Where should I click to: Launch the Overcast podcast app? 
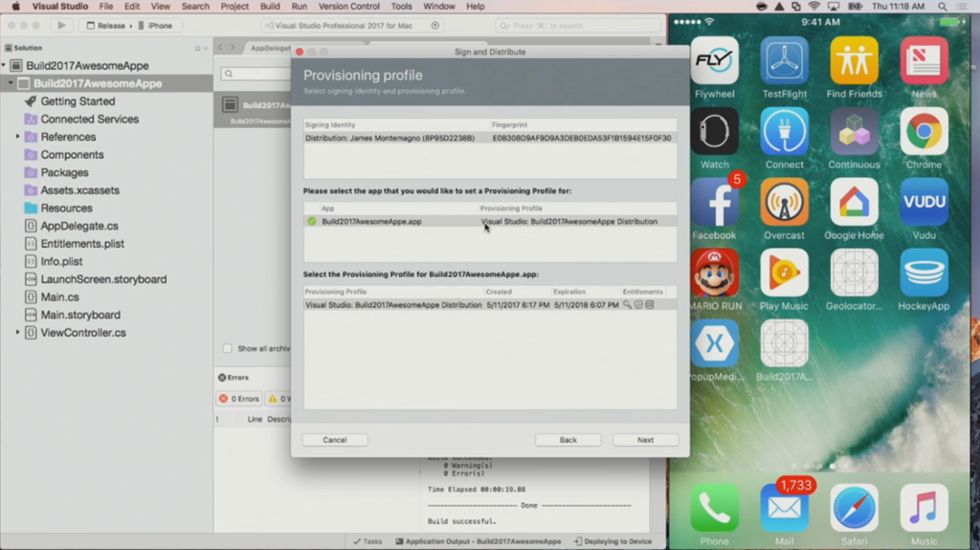coord(785,202)
